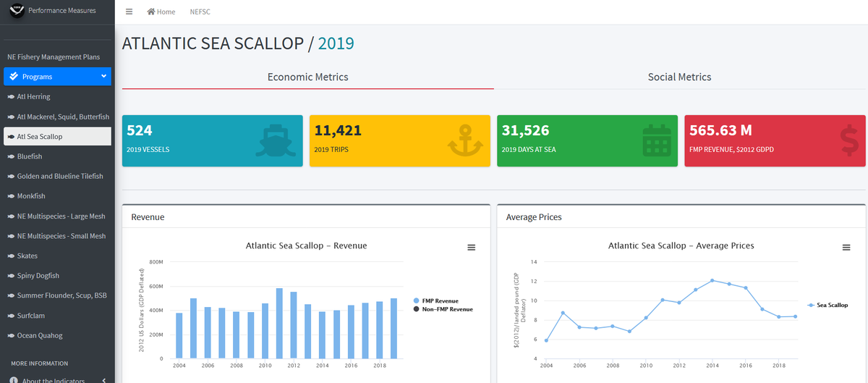Expand About the Indicators chevron
The height and width of the screenshot is (383, 868).
tap(103, 381)
